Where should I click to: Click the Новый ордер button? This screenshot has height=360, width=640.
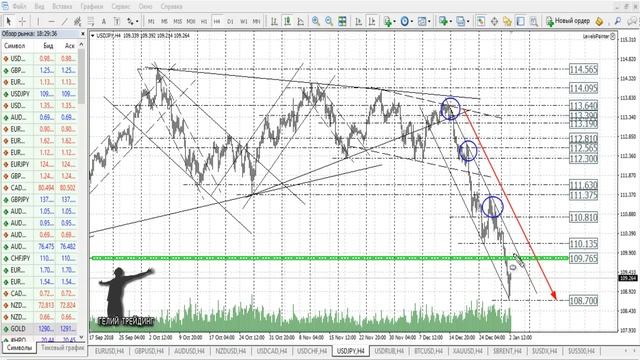coord(568,21)
